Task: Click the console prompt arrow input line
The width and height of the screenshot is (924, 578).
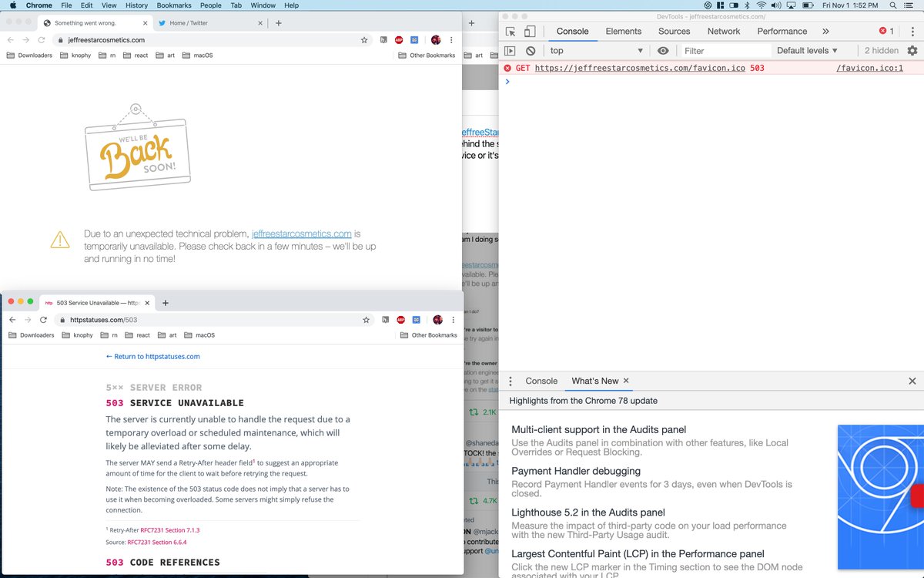Action: pos(712,81)
